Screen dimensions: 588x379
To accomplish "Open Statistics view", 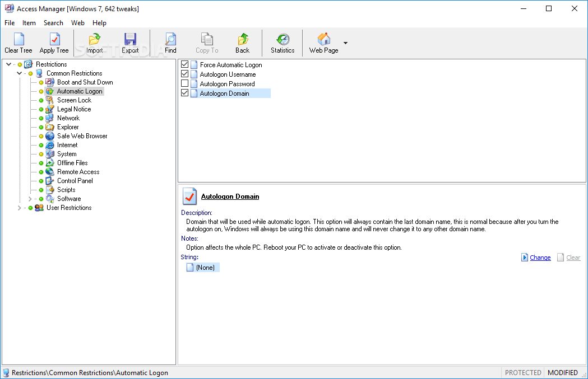I will tap(282, 43).
